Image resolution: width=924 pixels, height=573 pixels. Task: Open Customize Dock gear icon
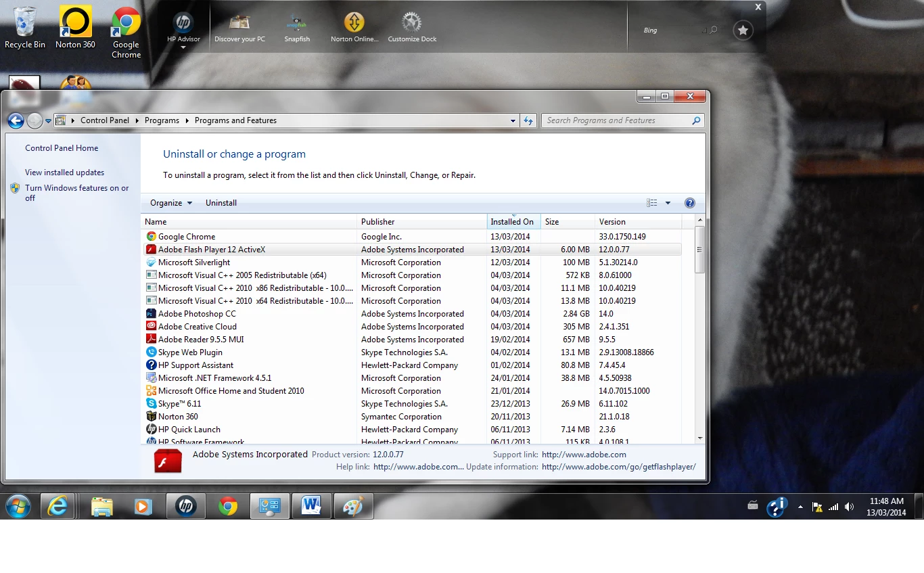(412, 28)
